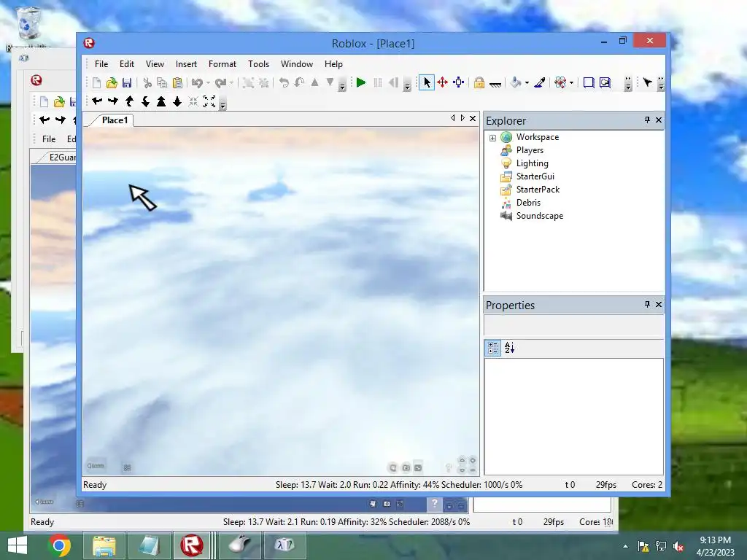Click the Rotate selection icon
747x560 pixels.
click(284, 83)
